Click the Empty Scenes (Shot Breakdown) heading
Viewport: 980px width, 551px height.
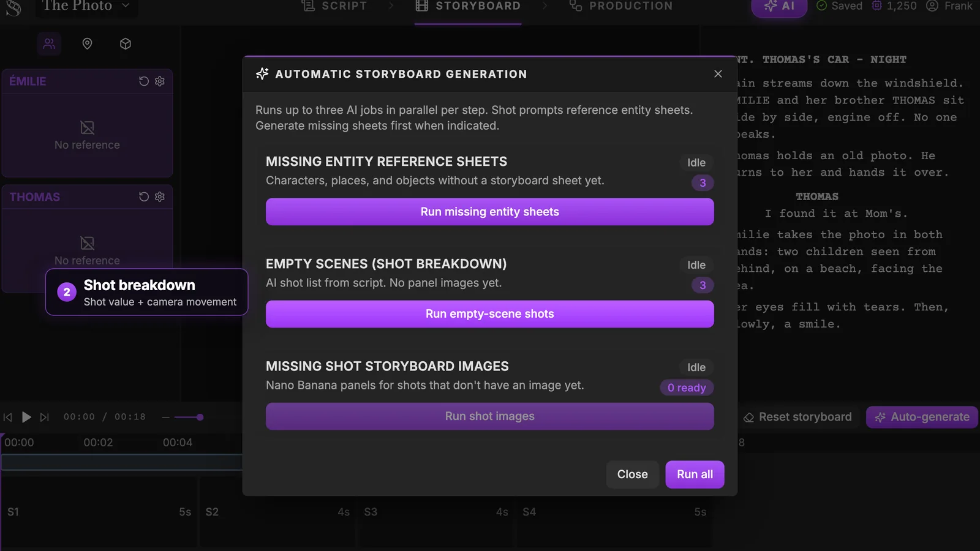pyautogui.click(x=386, y=264)
